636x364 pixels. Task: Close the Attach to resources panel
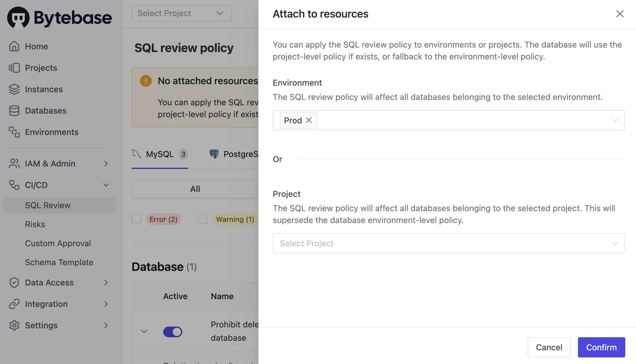pyautogui.click(x=620, y=14)
